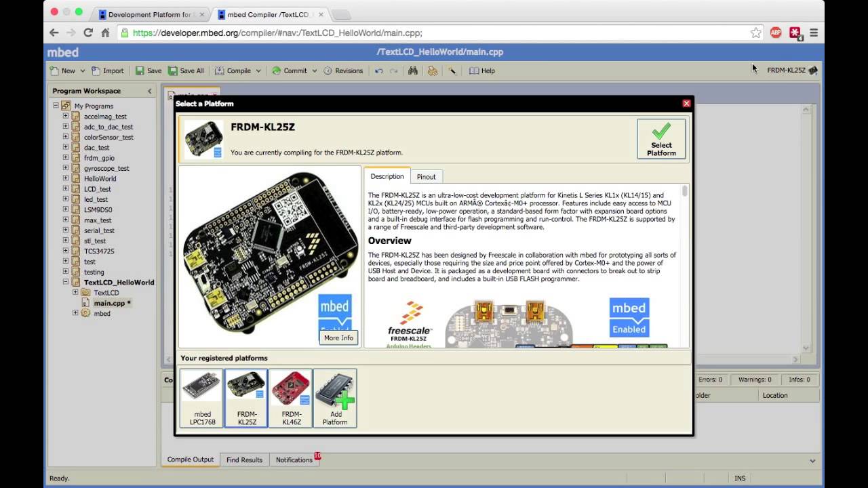Select the FRDM-KL46Z platform thumbnail
This screenshot has width=868, height=488.
(x=291, y=398)
